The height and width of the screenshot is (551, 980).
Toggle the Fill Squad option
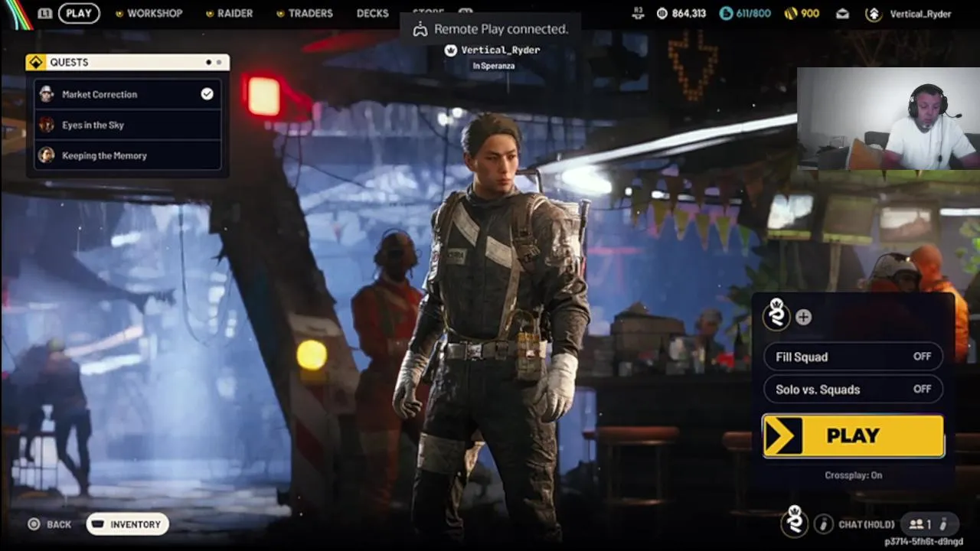click(x=854, y=357)
